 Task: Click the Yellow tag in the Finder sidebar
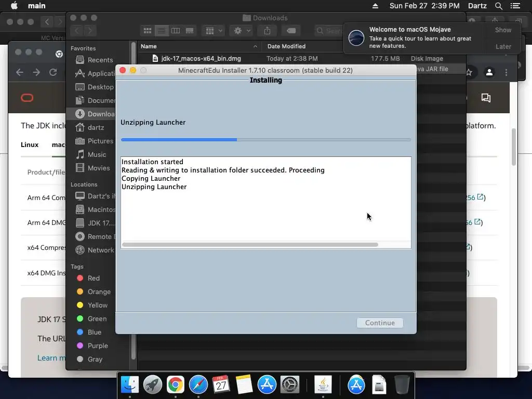[92, 305]
